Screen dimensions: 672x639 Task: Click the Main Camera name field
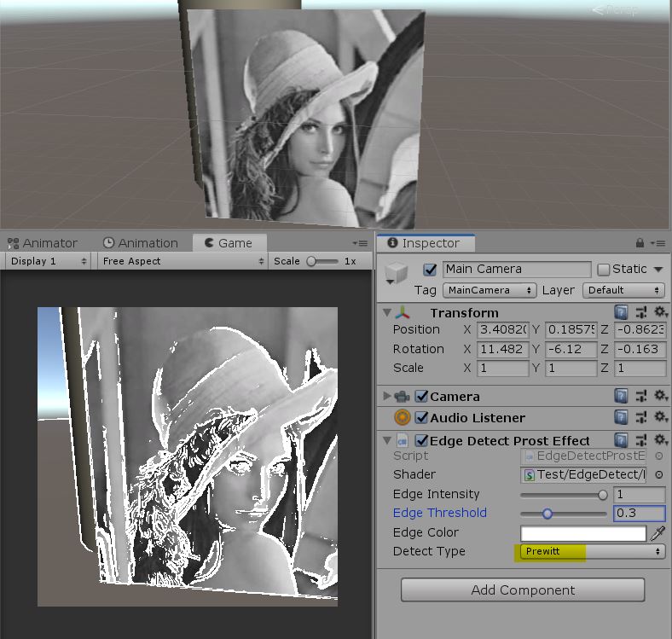point(517,270)
